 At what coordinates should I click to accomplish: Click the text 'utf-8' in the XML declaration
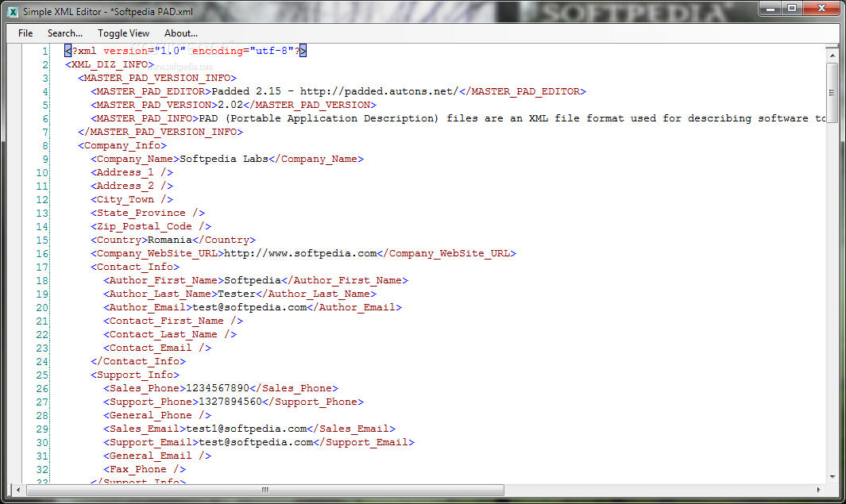[272, 51]
